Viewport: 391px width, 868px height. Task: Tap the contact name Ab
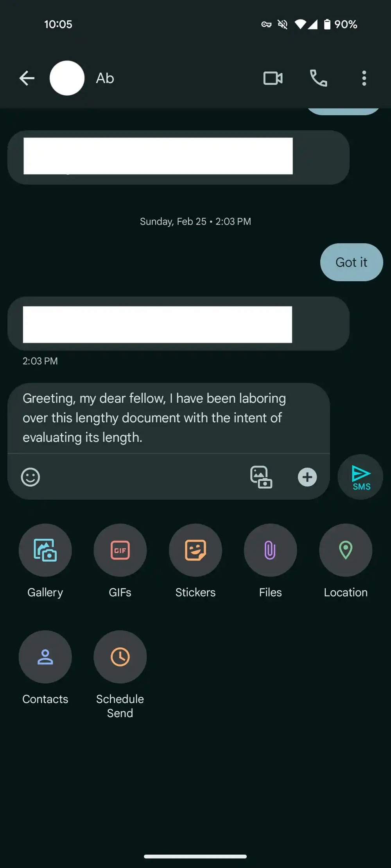105,78
